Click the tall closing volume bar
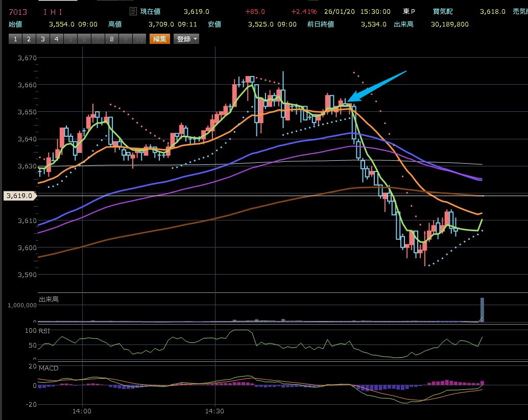This screenshot has height=420, width=528. coord(481,309)
